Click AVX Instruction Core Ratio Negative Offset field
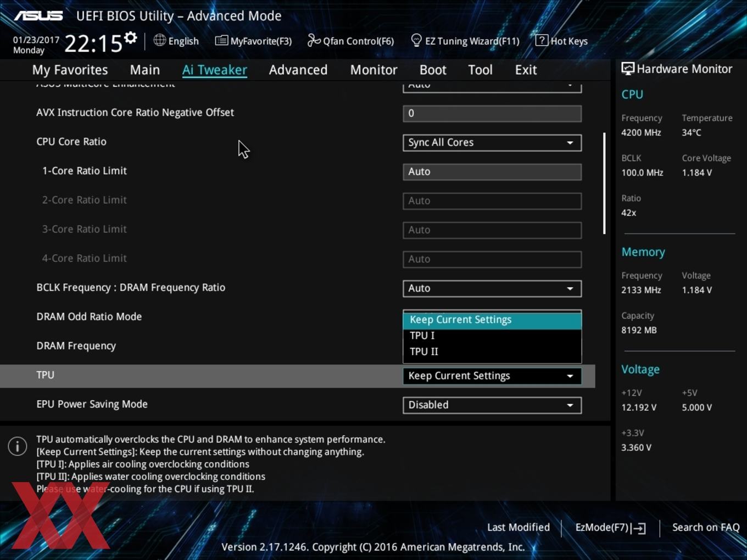The width and height of the screenshot is (747, 560). (492, 114)
